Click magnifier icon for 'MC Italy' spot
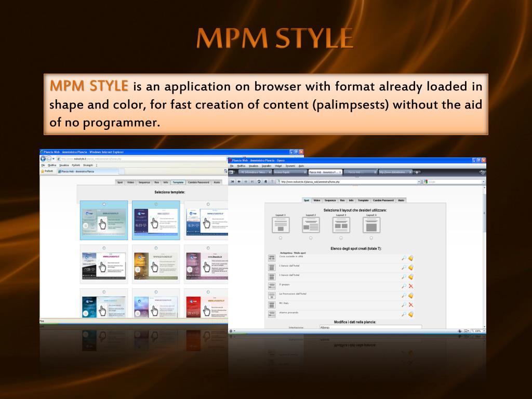This screenshot has width=532, height=399. pos(404,304)
